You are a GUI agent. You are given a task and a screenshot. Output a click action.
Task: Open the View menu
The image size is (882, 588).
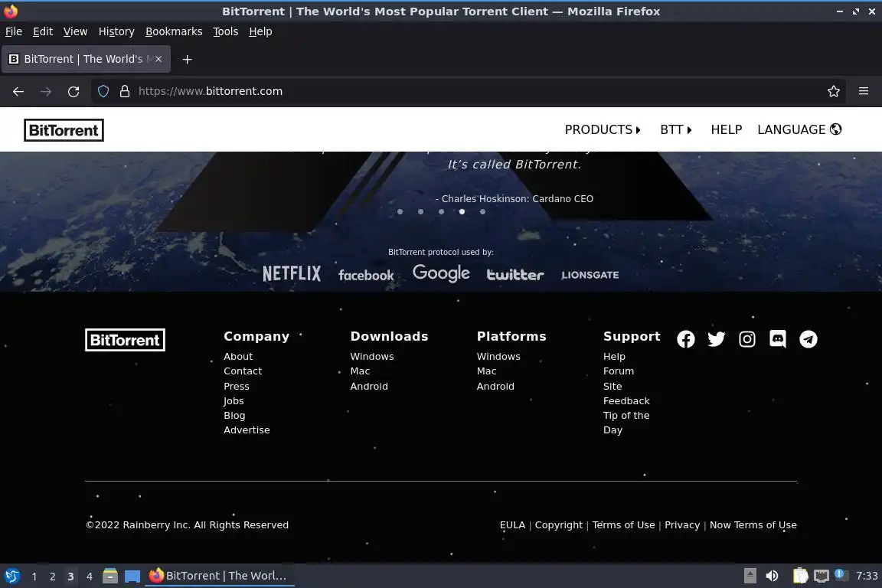[75, 31]
